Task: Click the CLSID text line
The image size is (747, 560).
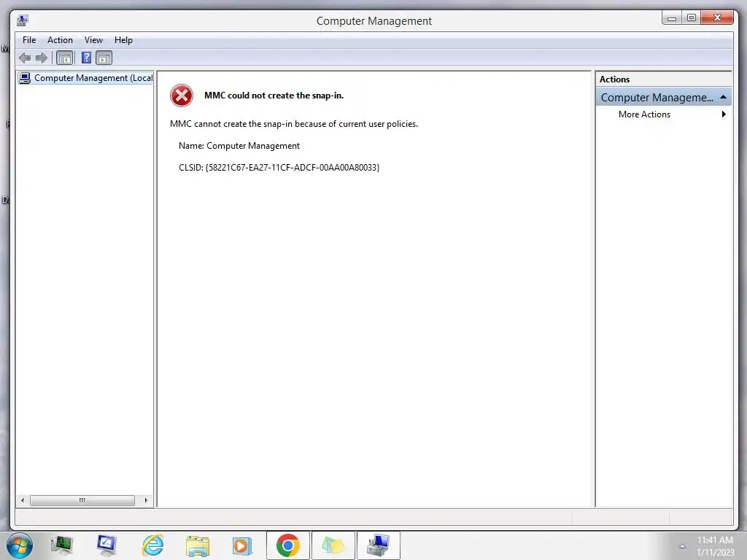Action: [279, 168]
